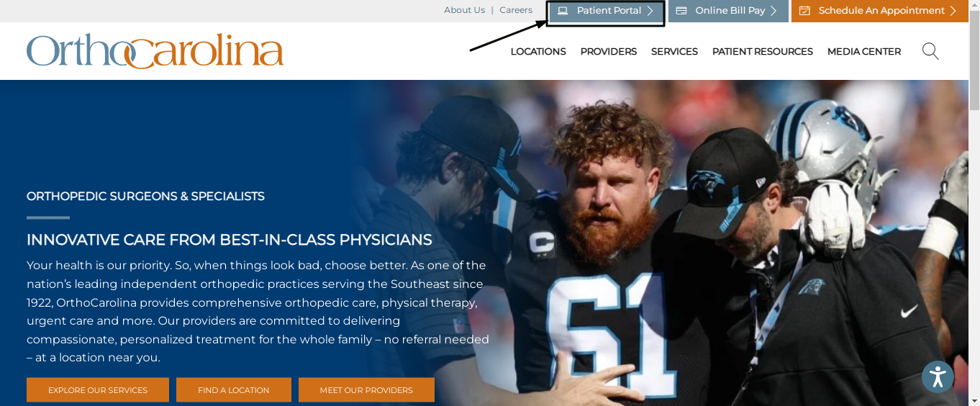Select the Find A Location button

coord(234,390)
